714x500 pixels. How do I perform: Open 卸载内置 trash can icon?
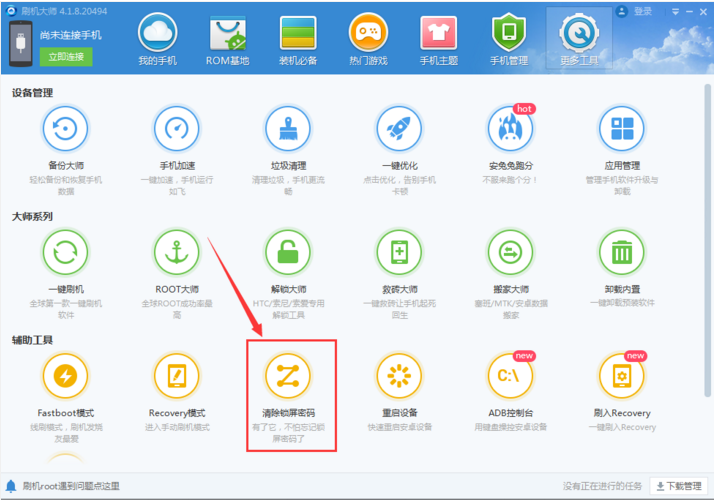[622, 252]
